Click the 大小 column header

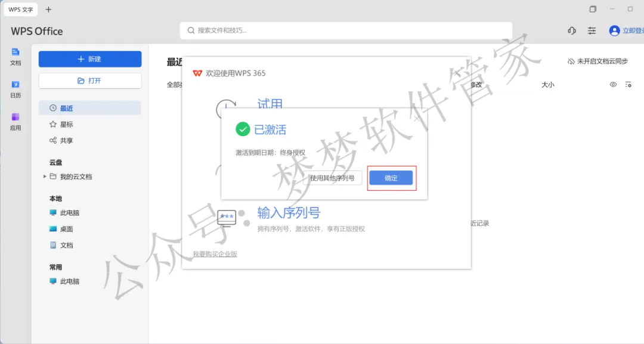pyautogui.click(x=547, y=85)
